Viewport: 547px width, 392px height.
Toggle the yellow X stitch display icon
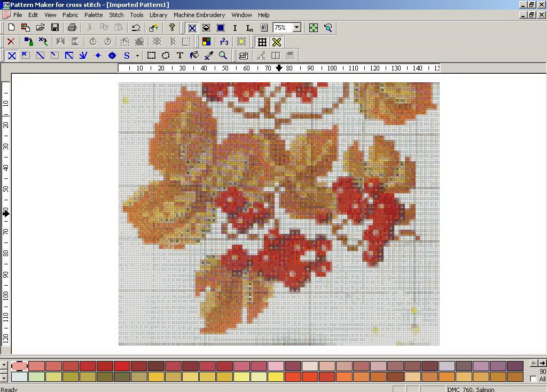coord(277,42)
